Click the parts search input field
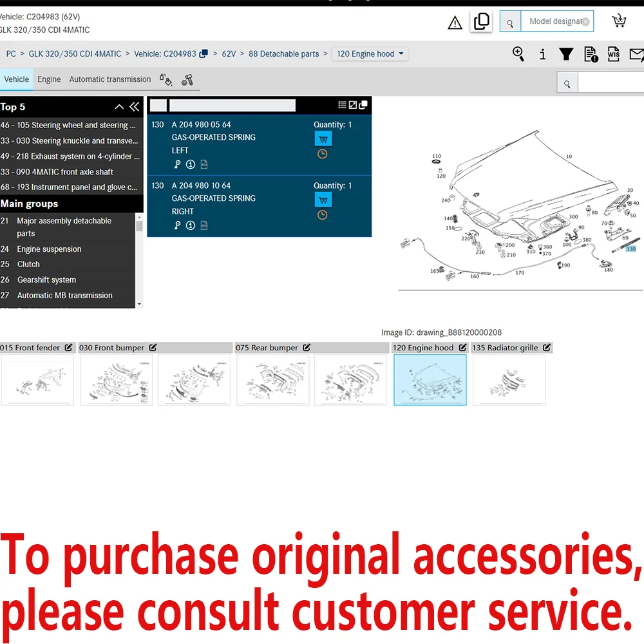644x644 pixels. tap(611, 82)
